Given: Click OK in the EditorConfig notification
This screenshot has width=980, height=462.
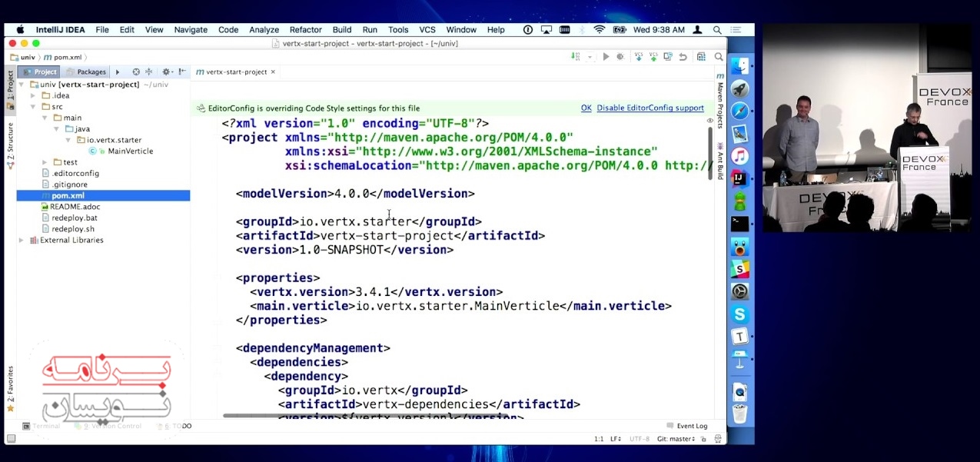Looking at the screenshot, I should 586,108.
